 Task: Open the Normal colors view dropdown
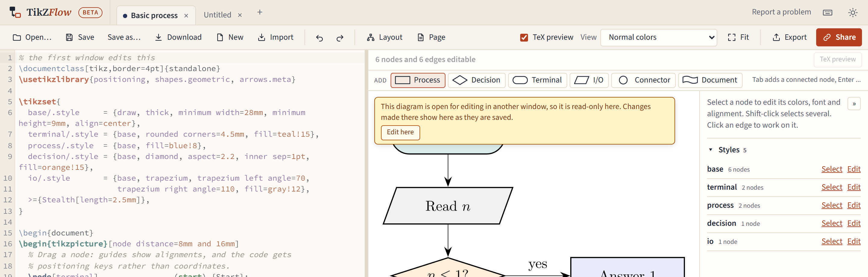click(659, 37)
